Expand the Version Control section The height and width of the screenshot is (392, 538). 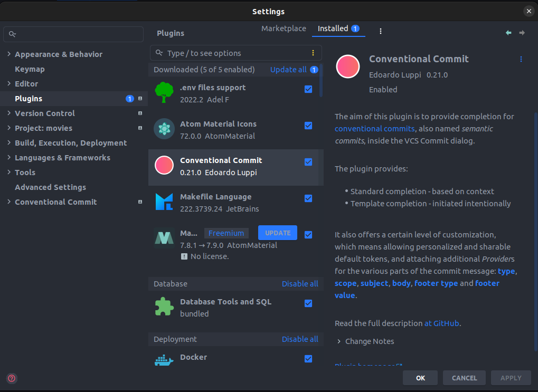9,113
